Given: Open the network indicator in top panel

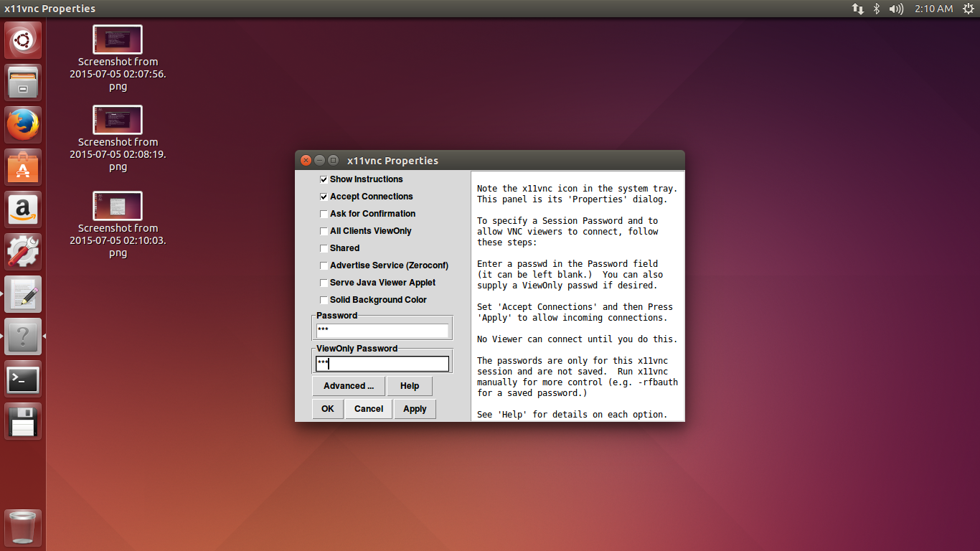Looking at the screenshot, I should tap(857, 9).
